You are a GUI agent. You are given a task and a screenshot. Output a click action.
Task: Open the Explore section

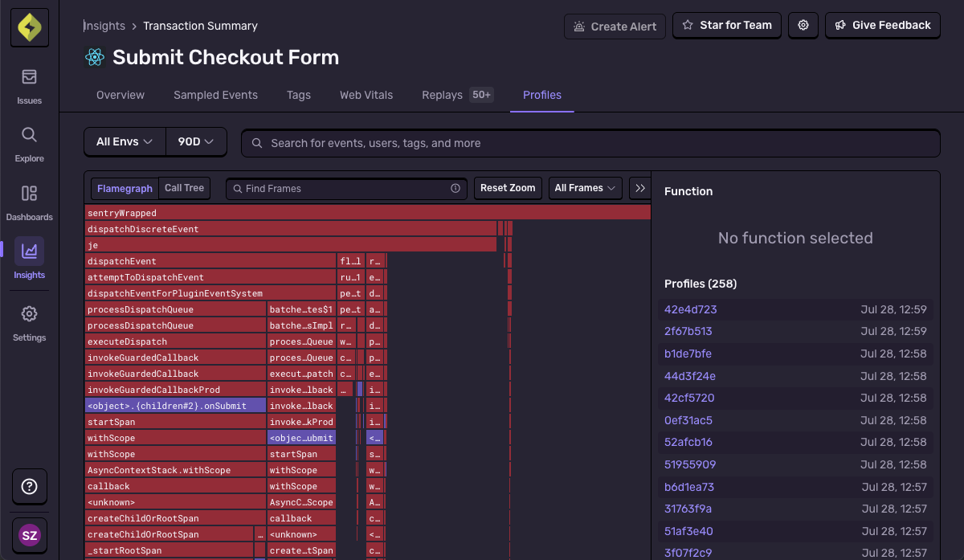pos(29,143)
